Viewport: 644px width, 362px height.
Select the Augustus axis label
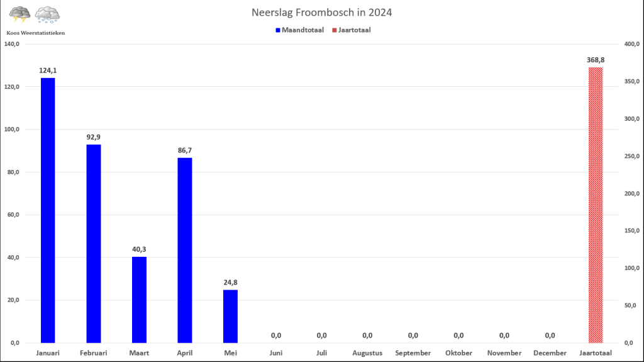[x=367, y=353]
